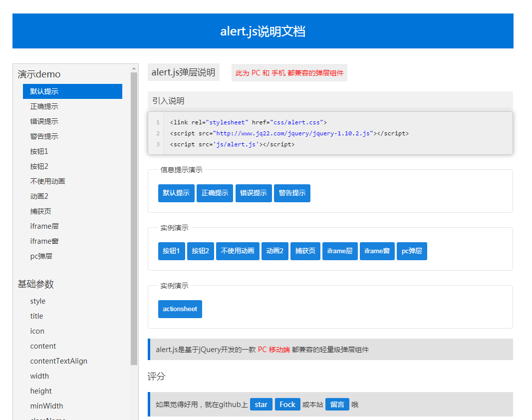Click the blue 警告提示 demo button
This screenshot has width=532, height=420.
point(292,193)
